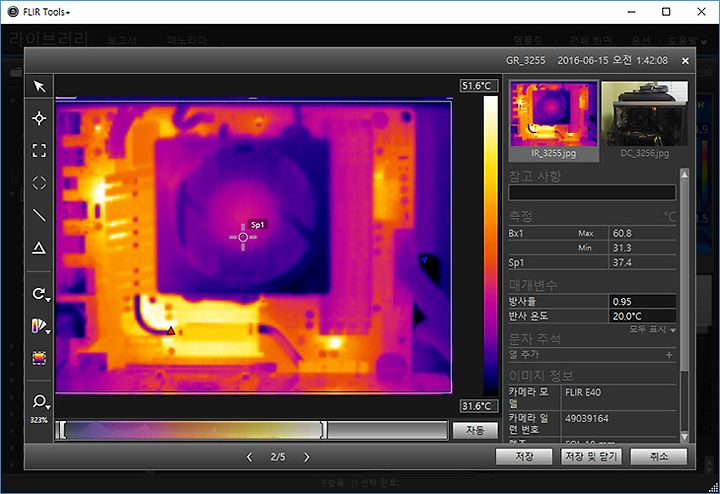The height and width of the screenshot is (494, 720).
Task: Click the lower temperature limit 31.6°C box
Action: [x=479, y=406]
